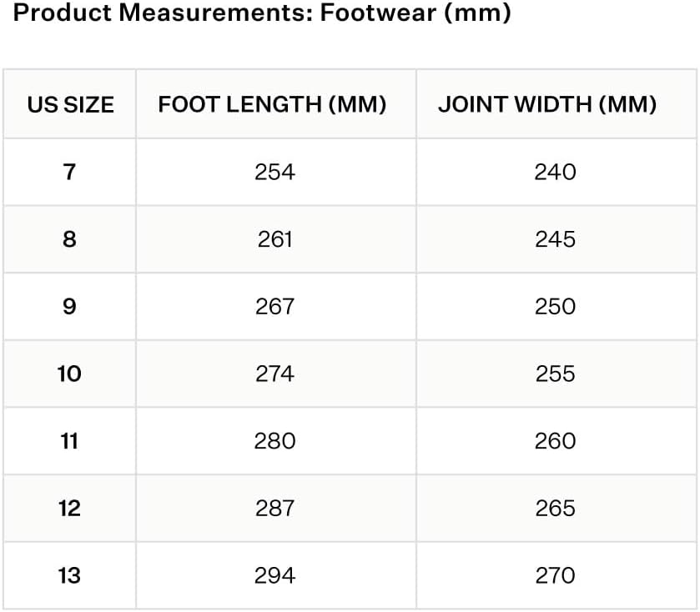This screenshot has height=612, width=700.
Task: Click joint width value 270
Action: (555, 575)
